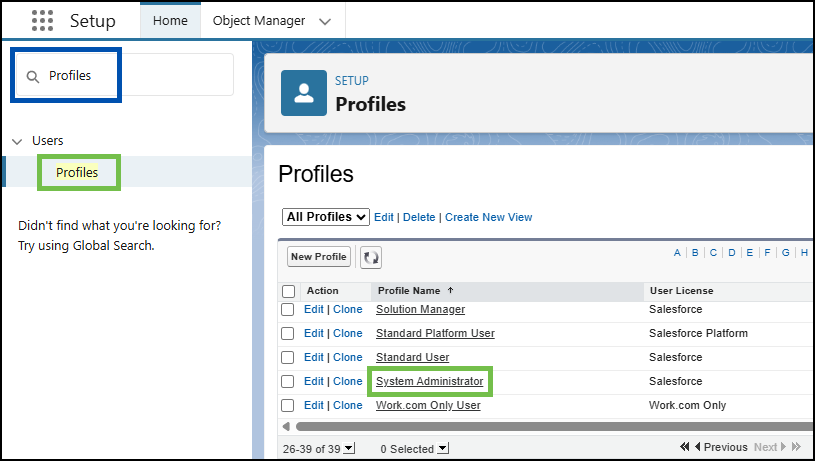Click the Profiles person icon in header
The image size is (815, 461).
pyautogui.click(x=304, y=93)
